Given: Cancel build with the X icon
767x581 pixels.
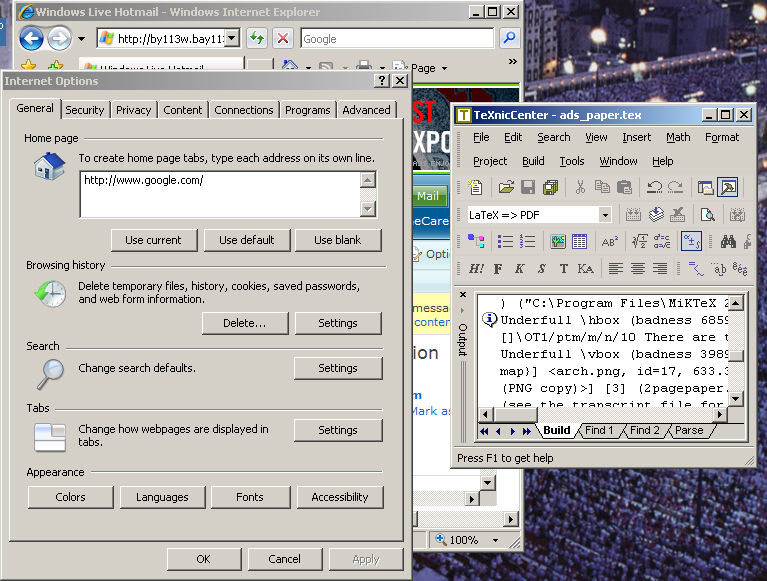Looking at the screenshot, I should [x=678, y=215].
